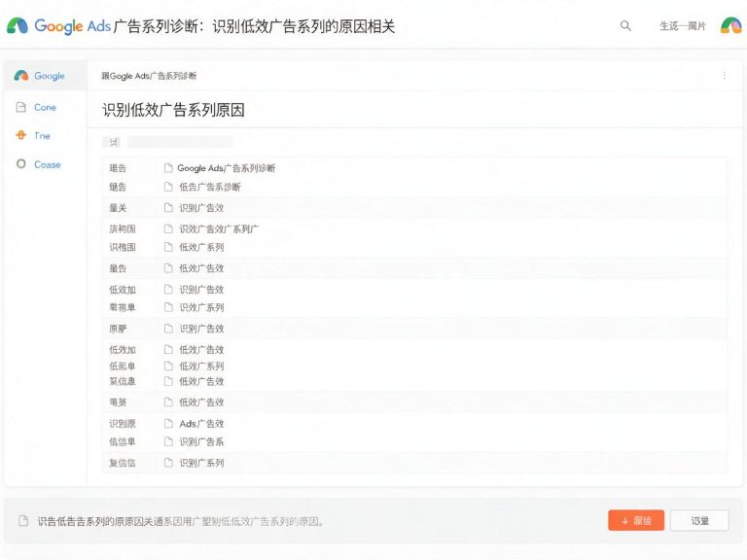Click file icon in 低瓶車 row

click(168, 366)
